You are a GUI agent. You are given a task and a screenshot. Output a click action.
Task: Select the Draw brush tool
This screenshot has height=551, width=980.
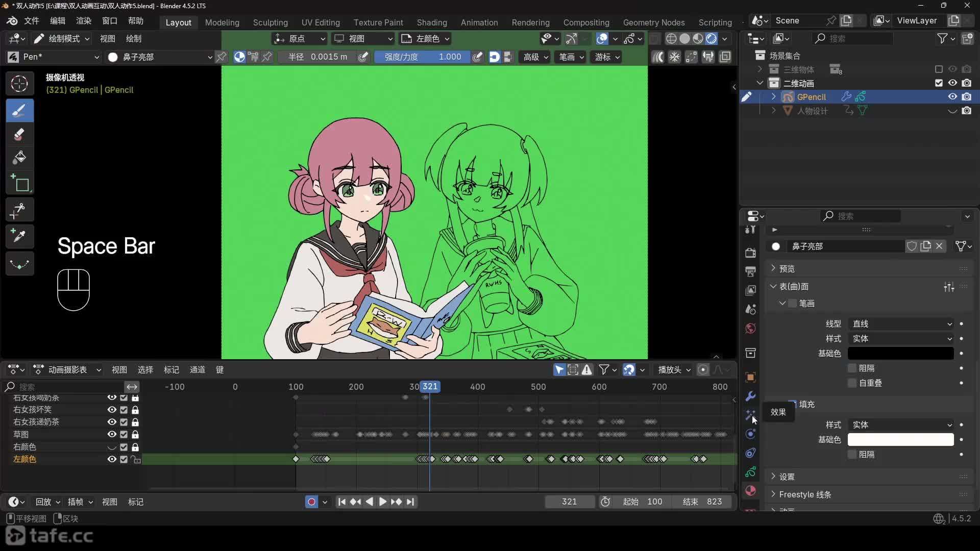[19, 111]
